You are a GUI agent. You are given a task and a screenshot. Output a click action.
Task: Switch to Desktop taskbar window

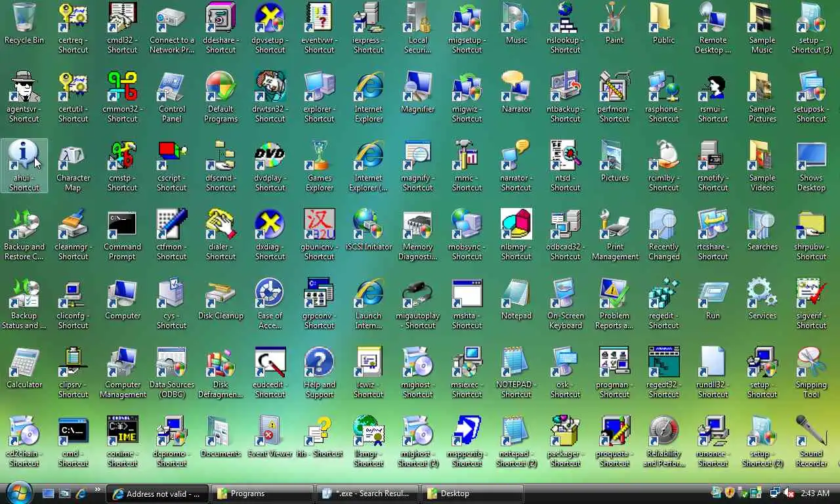(x=472, y=493)
